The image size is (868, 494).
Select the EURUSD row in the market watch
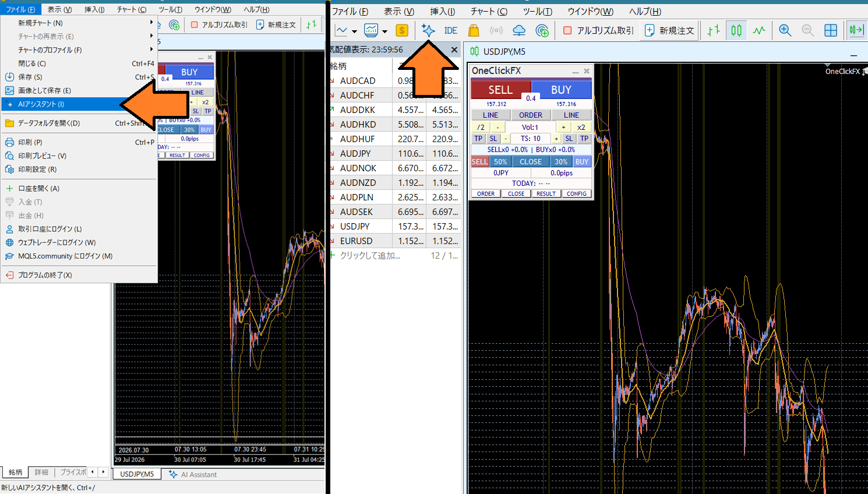pyautogui.click(x=394, y=241)
